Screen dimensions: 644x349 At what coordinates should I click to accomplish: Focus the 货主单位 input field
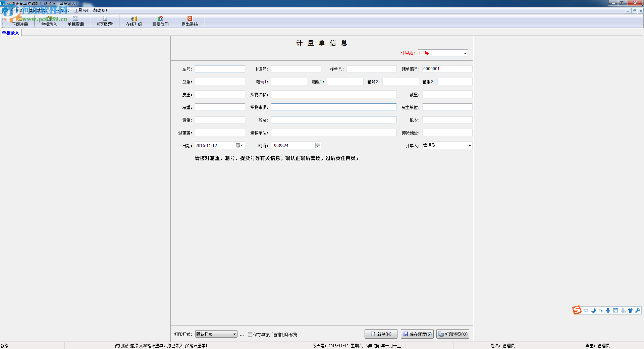[x=447, y=107]
